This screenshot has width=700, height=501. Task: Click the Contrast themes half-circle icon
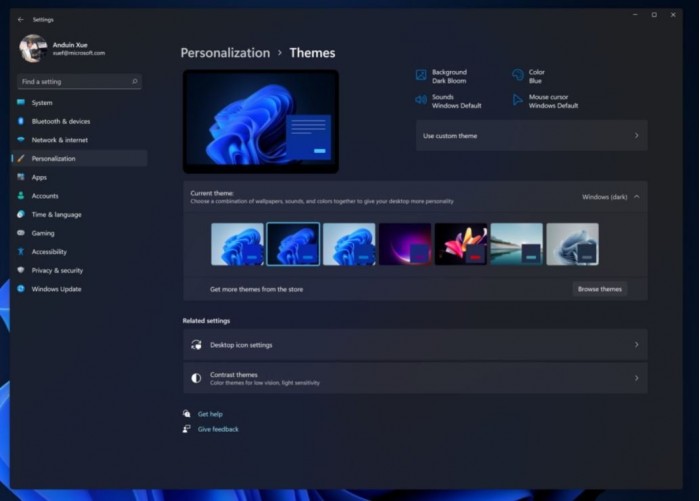(197, 378)
